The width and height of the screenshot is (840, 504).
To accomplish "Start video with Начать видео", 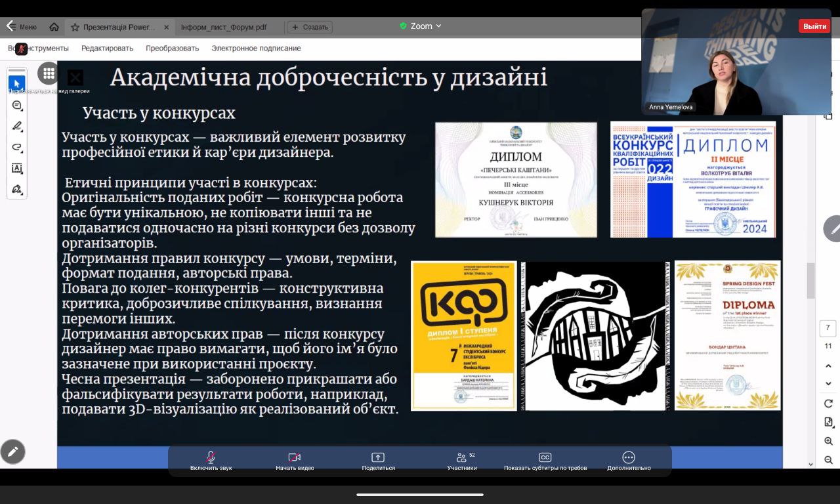I will click(293, 460).
